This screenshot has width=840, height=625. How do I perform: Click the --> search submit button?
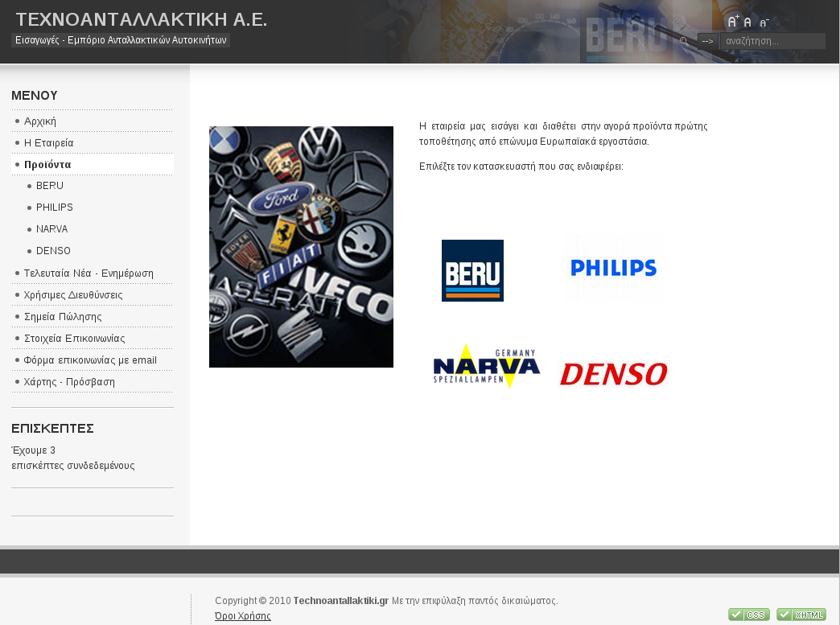708,41
